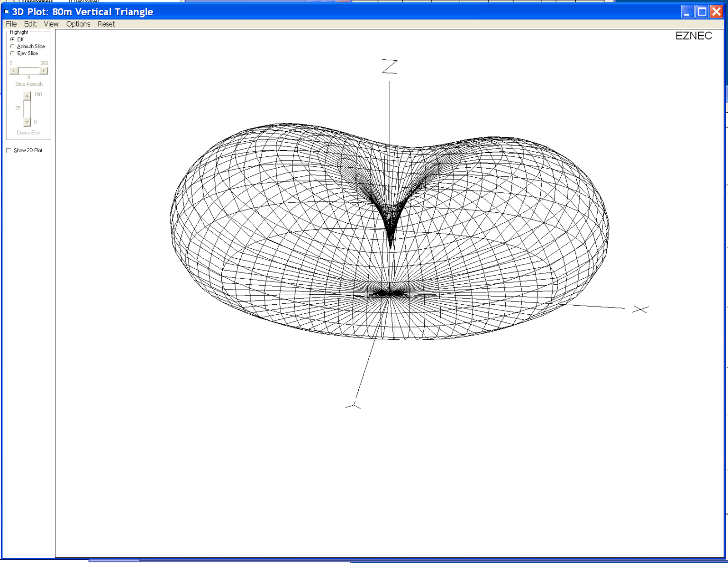Image resolution: width=728 pixels, height=563 pixels.
Task: Click the Z axis label
Action: [390, 66]
